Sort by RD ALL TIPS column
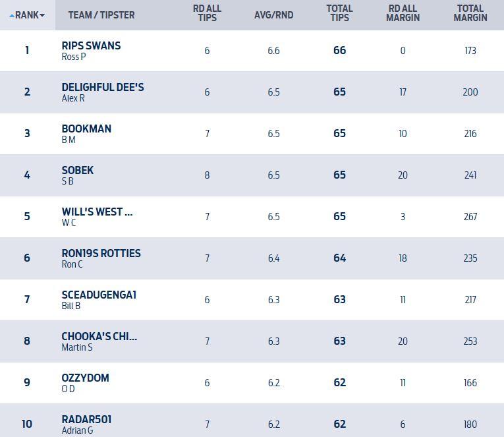504x437 pixels. [x=207, y=14]
